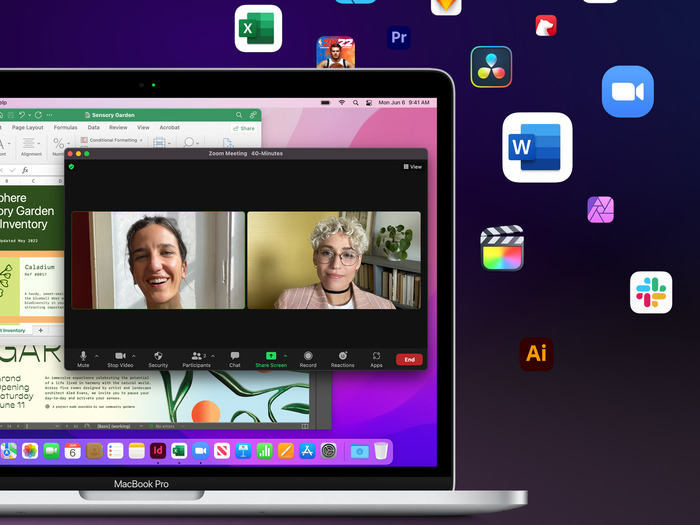Open Zoom Apps from the toolbar
Image resolution: width=700 pixels, height=525 pixels.
tap(376, 359)
